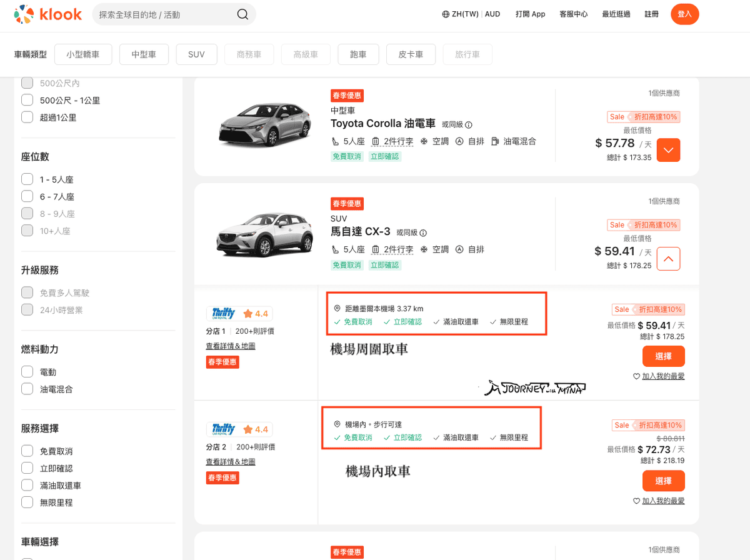Expand supplier list for Toyota Corolla
This screenshot has height=560, width=750.
tap(669, 150)
